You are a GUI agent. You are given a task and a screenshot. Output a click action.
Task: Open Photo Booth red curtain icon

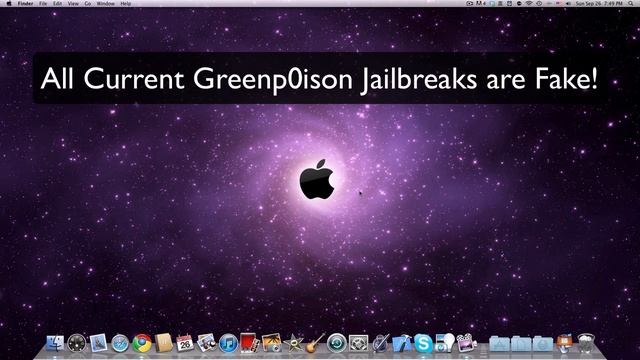click(x=249, y=343)
